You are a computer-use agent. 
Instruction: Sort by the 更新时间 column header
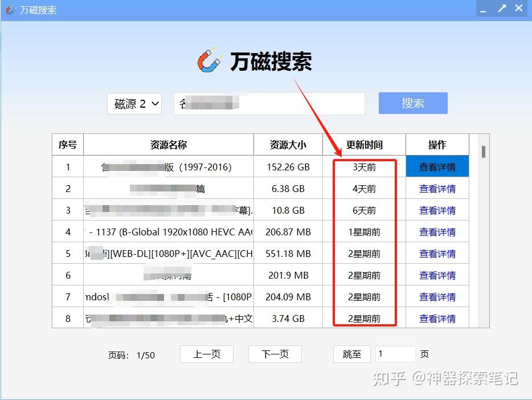tap(365, 145)
